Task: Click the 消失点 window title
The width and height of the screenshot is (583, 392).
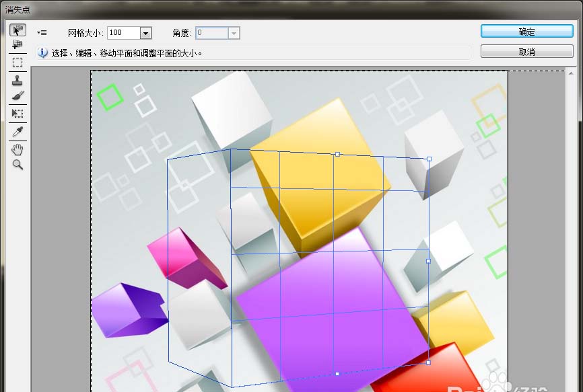Action: 18,9
